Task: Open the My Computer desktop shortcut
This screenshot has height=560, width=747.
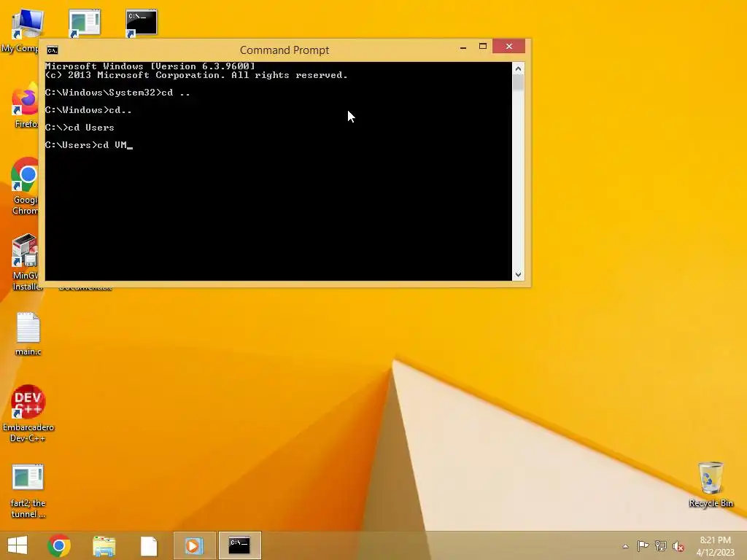Action: tap(27, 23)
